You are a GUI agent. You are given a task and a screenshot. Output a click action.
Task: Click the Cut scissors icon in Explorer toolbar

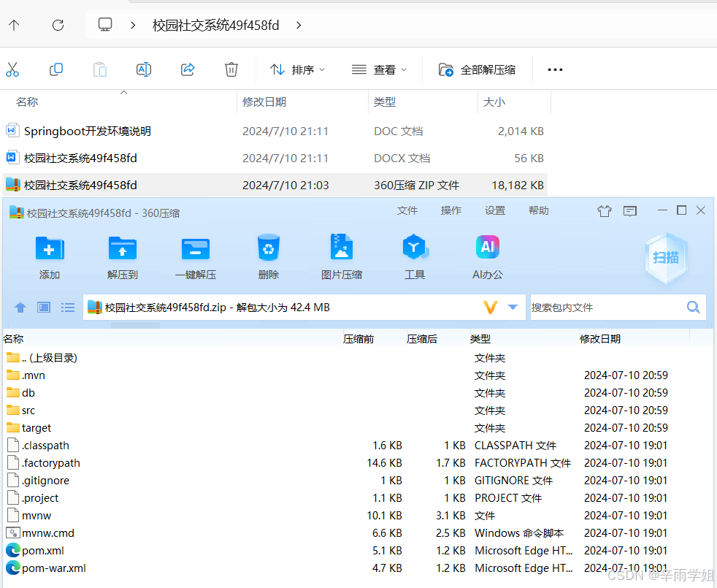(12, 69)
